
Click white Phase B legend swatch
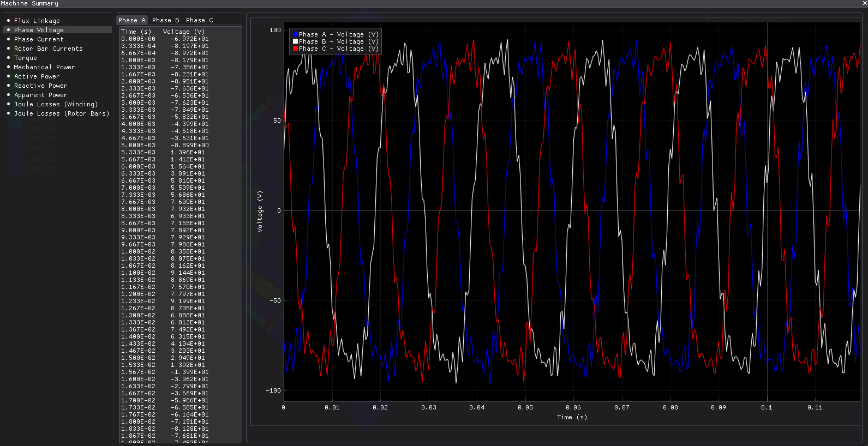coord(295,41)
